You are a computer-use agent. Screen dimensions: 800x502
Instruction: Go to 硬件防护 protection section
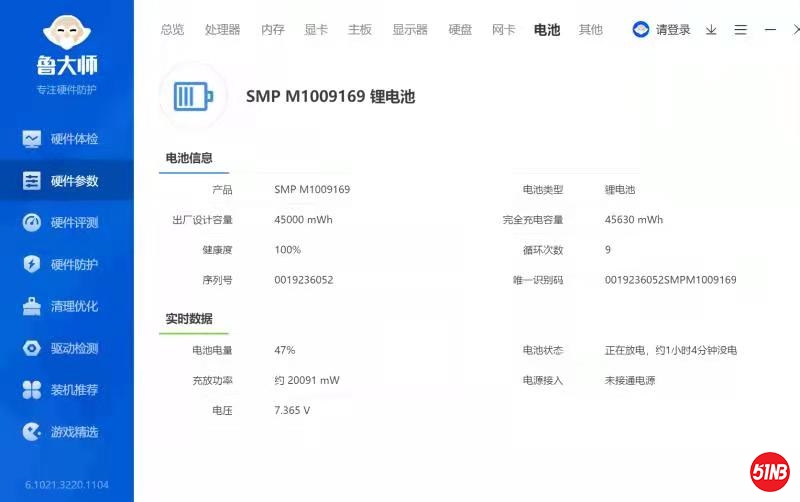[67, 264]
